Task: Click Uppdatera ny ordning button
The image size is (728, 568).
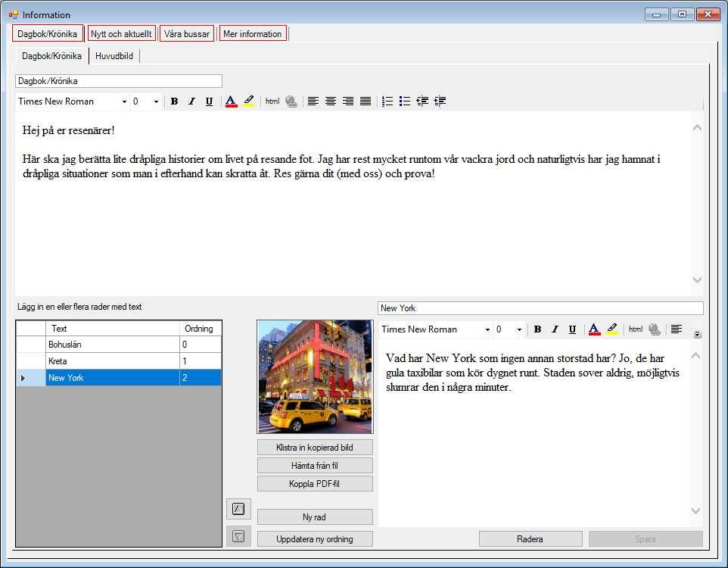Action: [315, 538]
